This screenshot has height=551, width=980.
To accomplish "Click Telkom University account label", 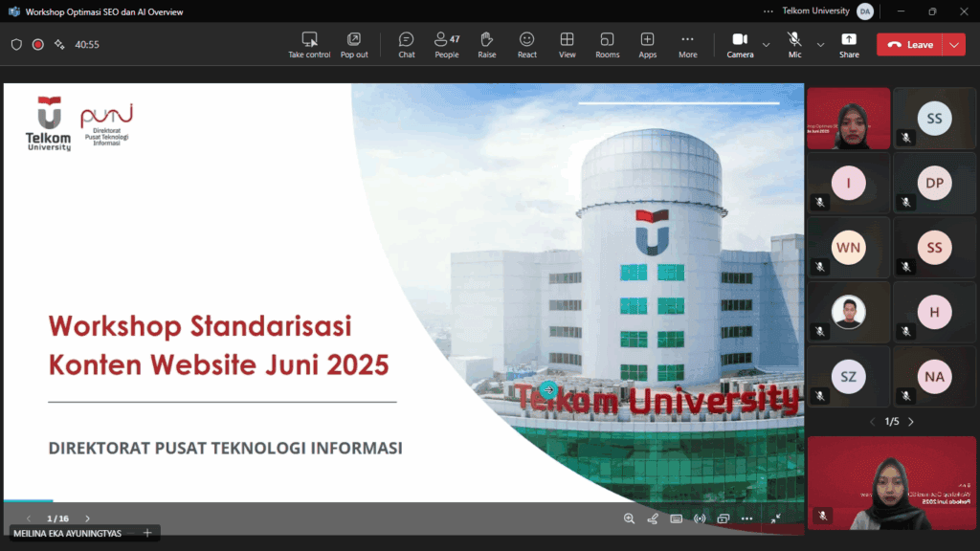I will point(815,11).
